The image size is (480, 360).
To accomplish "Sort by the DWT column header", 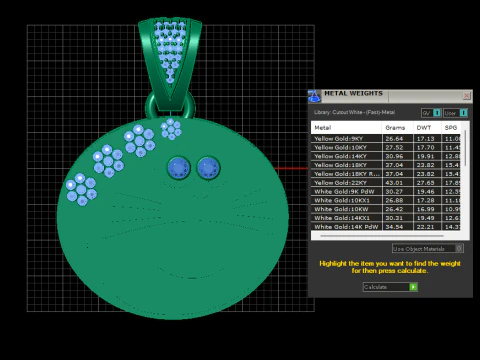I will tap(427, 128).
